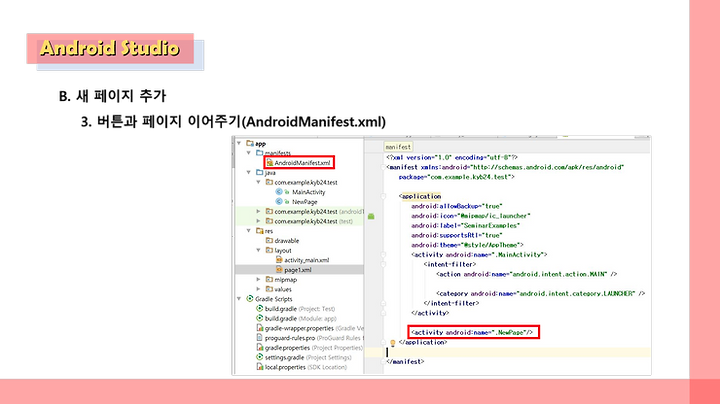This screenshot has width=720, height=404.
Task: Click the manifest breadcrumb tab
Action: pos(398,147)
